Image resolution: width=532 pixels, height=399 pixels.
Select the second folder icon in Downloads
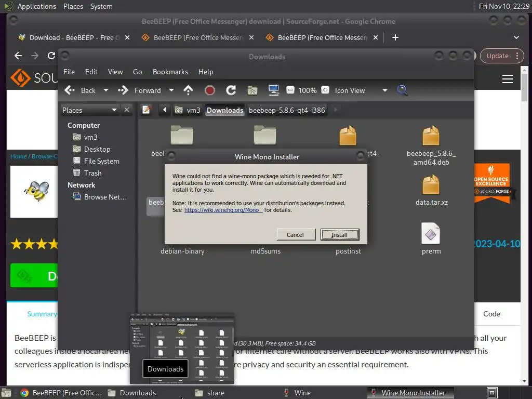[x=265, y=135]
